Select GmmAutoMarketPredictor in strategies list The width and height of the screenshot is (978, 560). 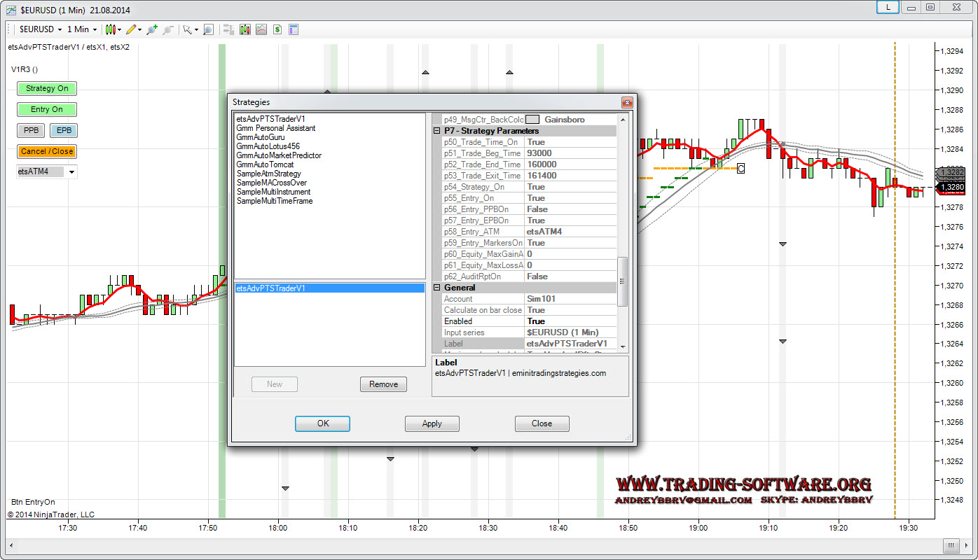[279, 155]
